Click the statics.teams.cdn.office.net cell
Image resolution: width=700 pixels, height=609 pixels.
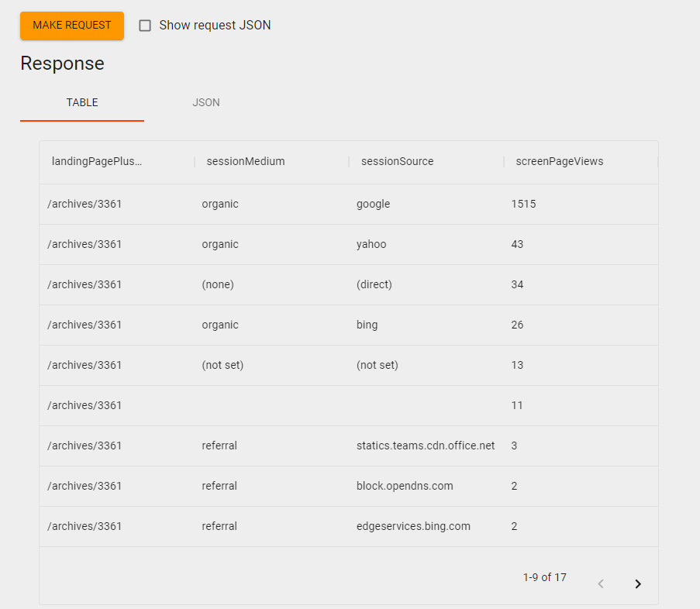(426, 446)
